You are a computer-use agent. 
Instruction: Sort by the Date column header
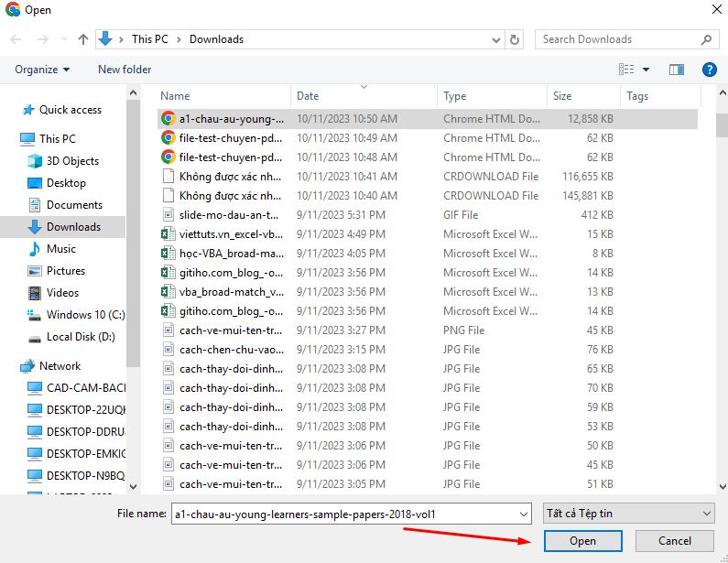(364, 96)
